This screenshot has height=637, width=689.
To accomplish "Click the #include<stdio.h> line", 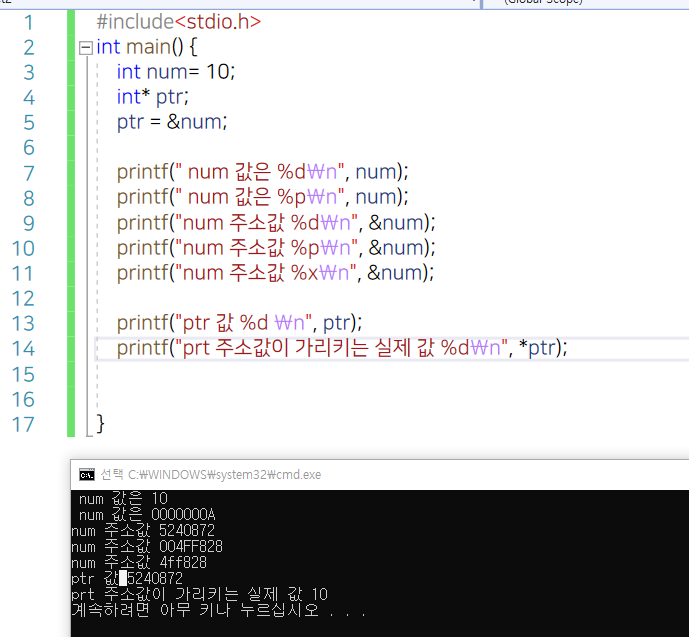I will click(178, 22).
